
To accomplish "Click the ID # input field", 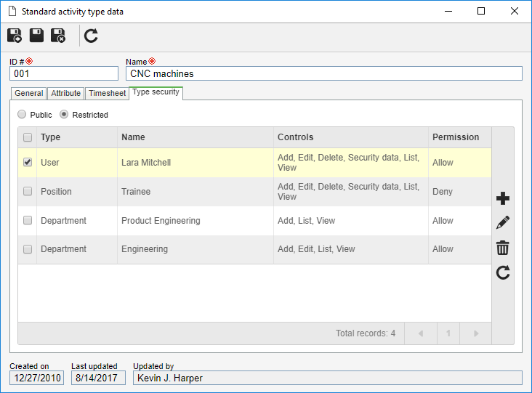I will tap(64, 73).
